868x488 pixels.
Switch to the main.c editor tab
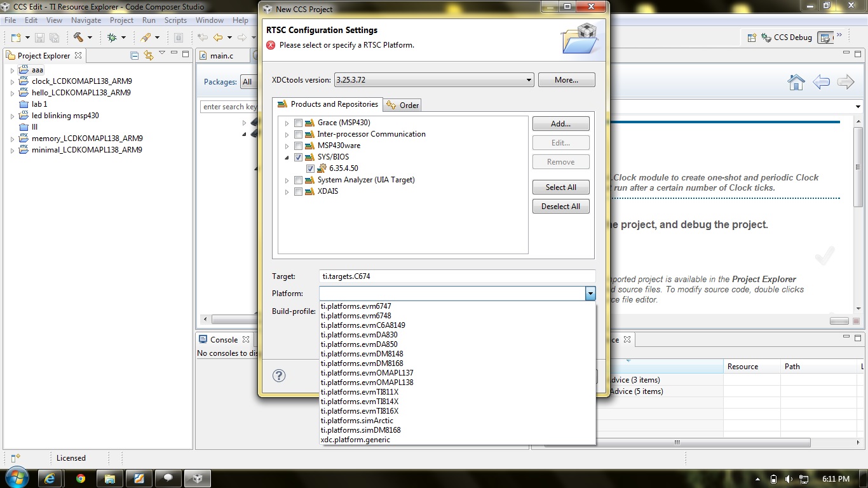[x=221, y=55]
